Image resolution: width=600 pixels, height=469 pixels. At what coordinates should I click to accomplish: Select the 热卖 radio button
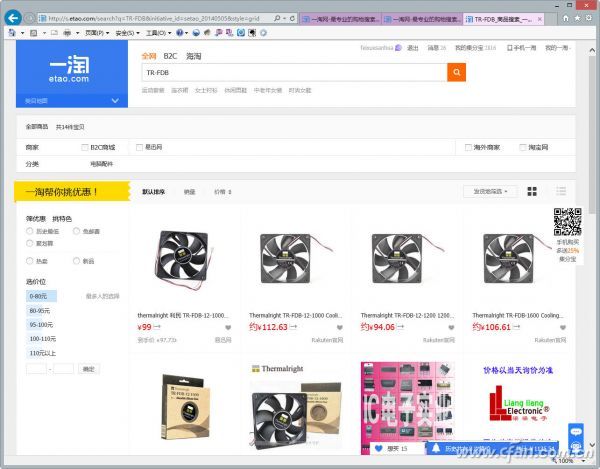tap(29, 261)
